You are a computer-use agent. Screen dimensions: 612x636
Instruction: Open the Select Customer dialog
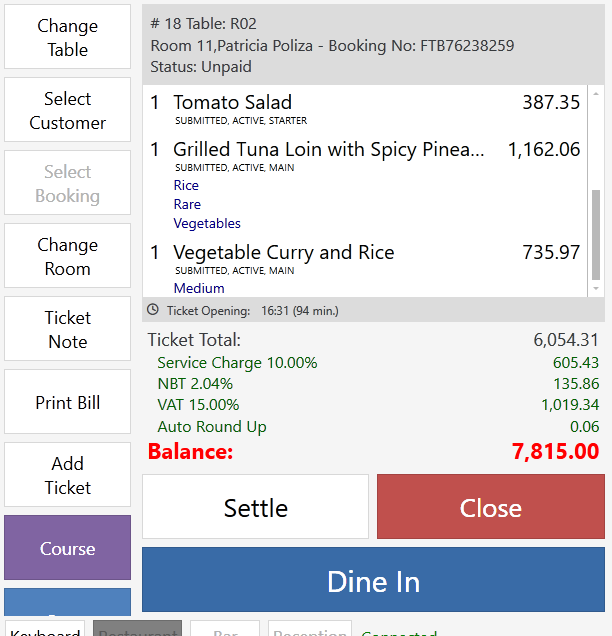(67, 110)
